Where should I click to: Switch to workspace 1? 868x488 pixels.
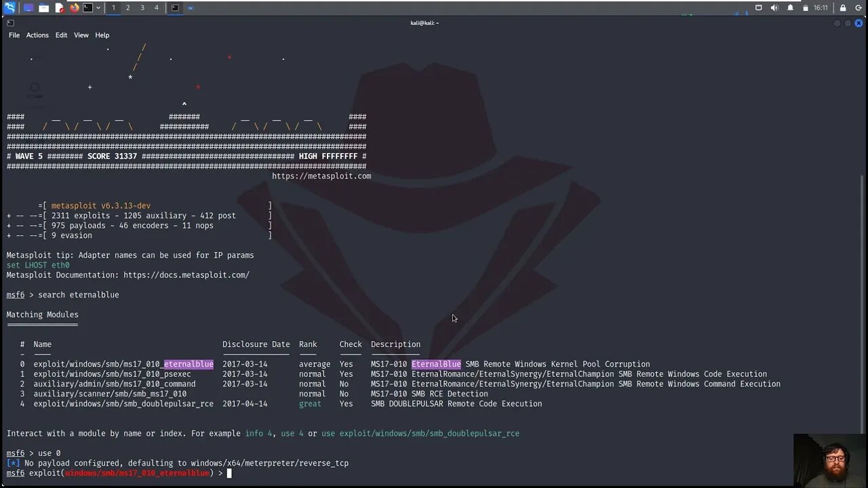(113, 7)
